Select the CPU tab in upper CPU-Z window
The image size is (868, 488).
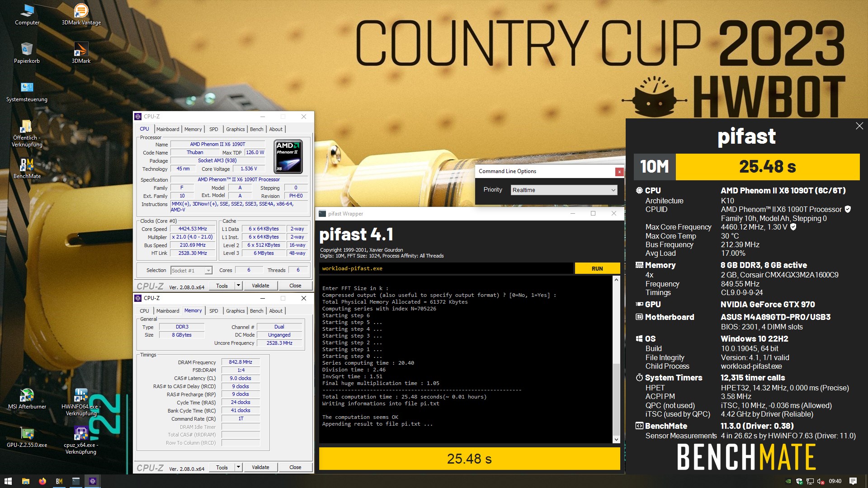(x=144, y=129)
